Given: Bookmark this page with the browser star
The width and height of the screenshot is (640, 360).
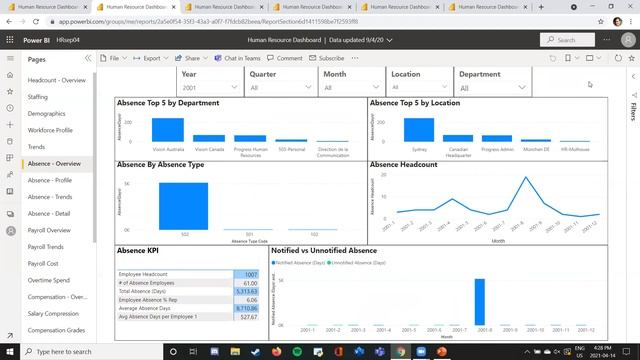Looking at the screenshot, I should (600, 21).
